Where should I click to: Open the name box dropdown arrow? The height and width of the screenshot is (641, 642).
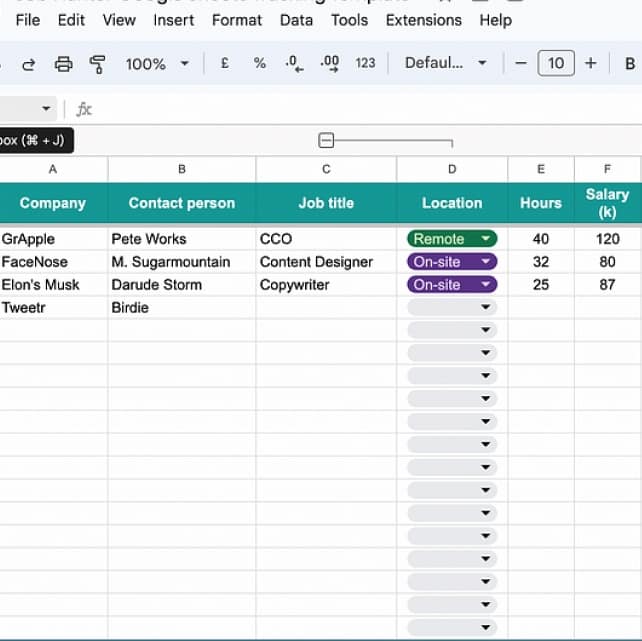pos(46,109)
